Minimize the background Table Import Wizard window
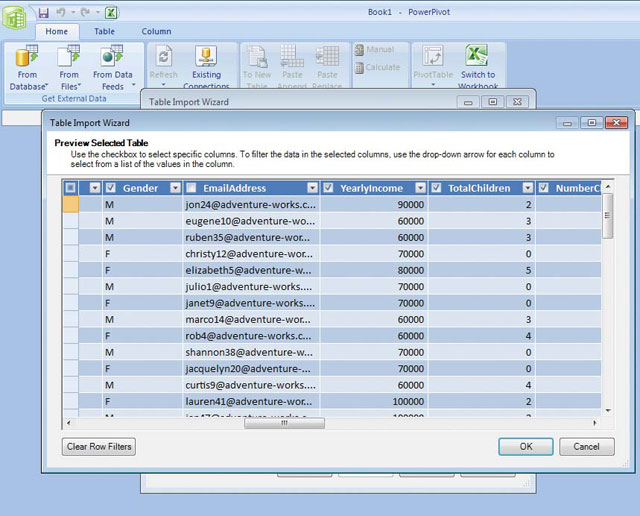The width and height of the screenshot is (640, 516). tap(468, 102)
